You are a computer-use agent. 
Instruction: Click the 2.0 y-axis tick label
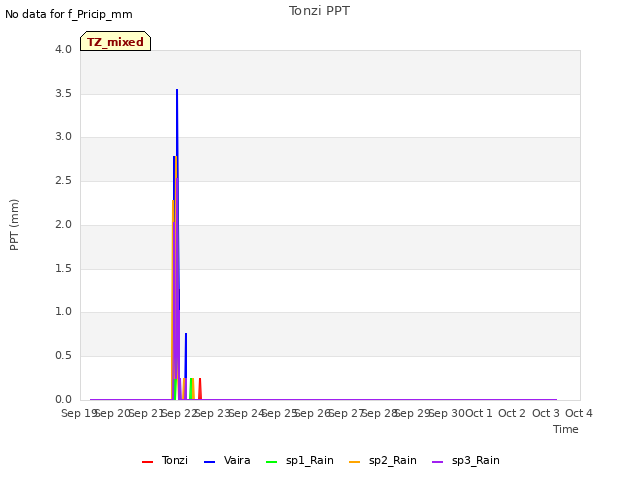pyautogui.click(x=63, y=224)
